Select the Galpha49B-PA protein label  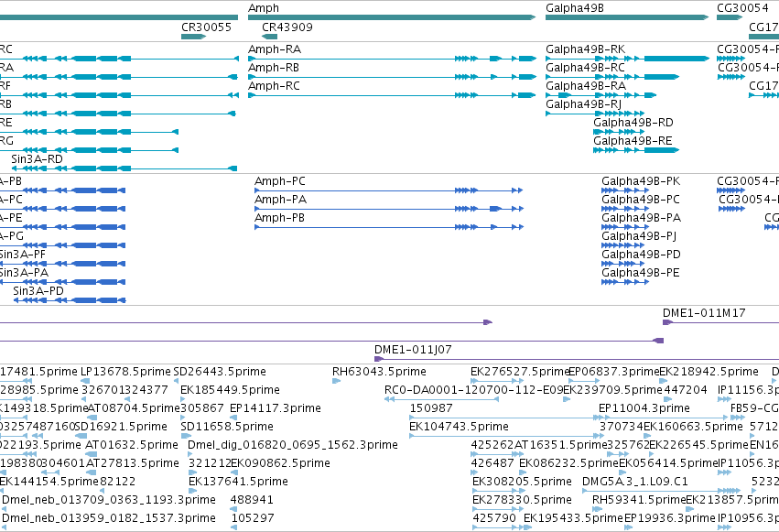pyautogui.click(x=641, y=218)
